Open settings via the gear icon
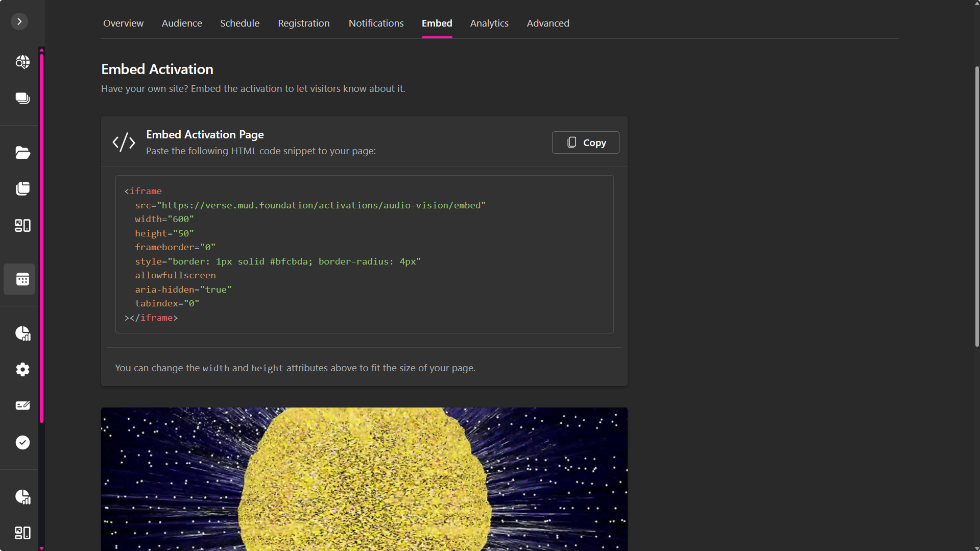The width and height of the screenshot is (980, 551). 22,369
